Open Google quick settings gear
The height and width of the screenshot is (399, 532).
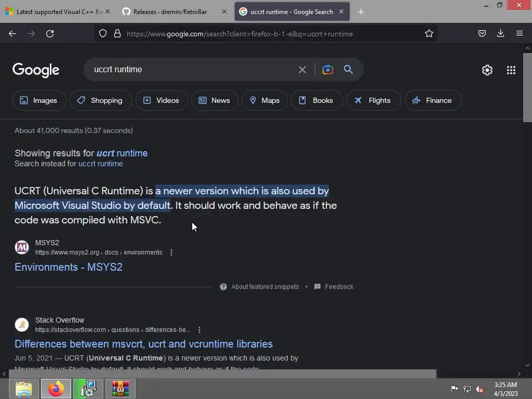coord(487,70)
